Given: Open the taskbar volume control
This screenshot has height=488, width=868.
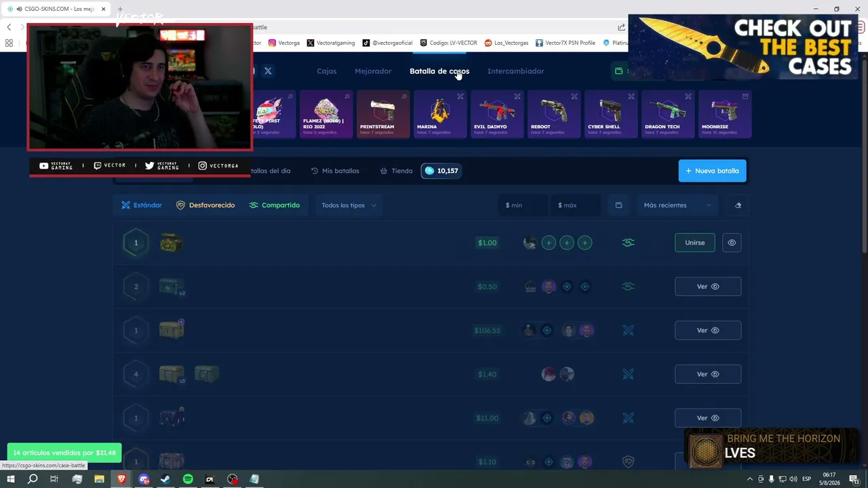Looking at the screenshot, I should click(x=793, y=479).
